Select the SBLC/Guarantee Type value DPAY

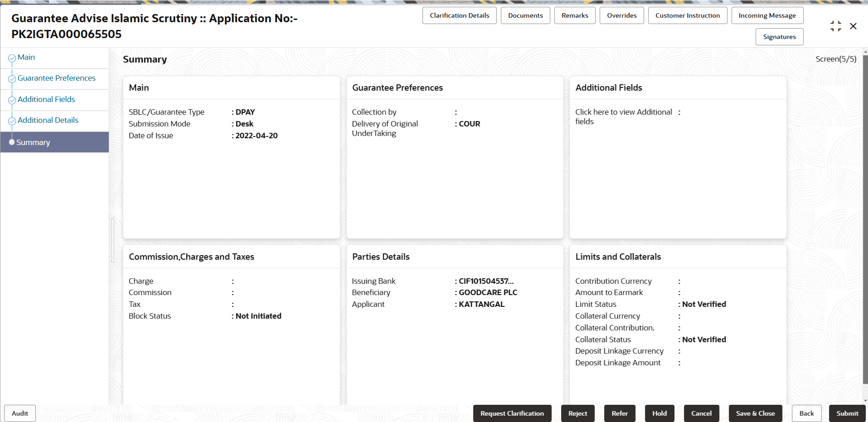pos(245,112)
